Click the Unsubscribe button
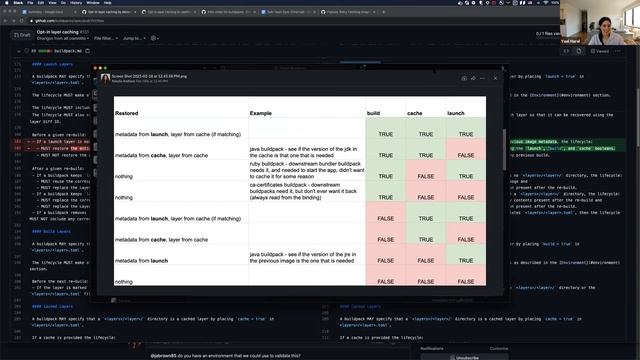This screenshot has height=360, width=640. [464, 357]
